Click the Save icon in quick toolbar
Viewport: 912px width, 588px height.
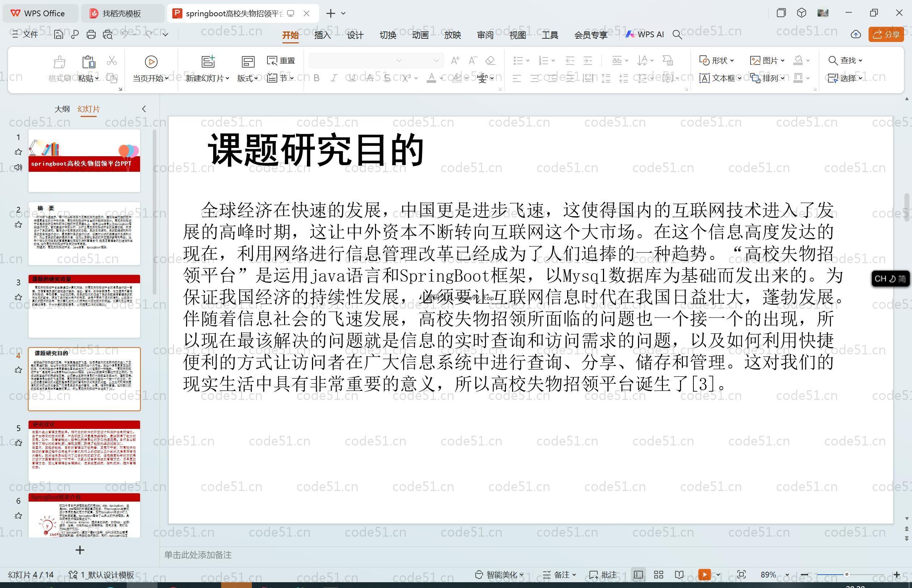59,35
